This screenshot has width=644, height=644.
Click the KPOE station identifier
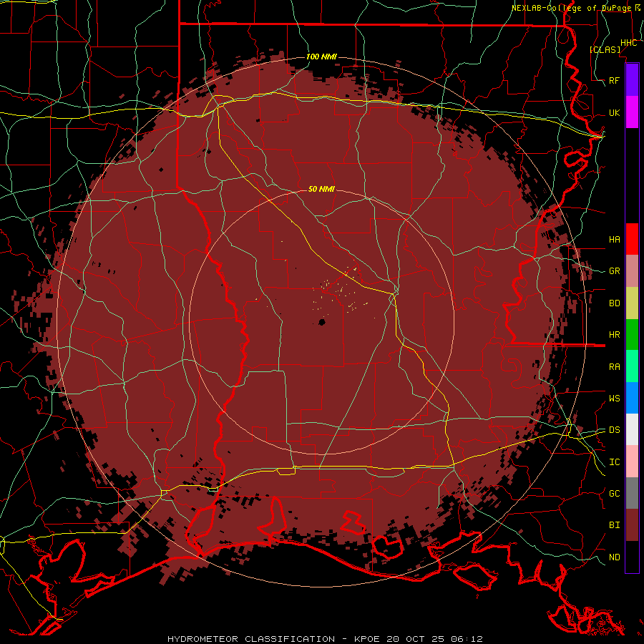click(x=368, y=639)
